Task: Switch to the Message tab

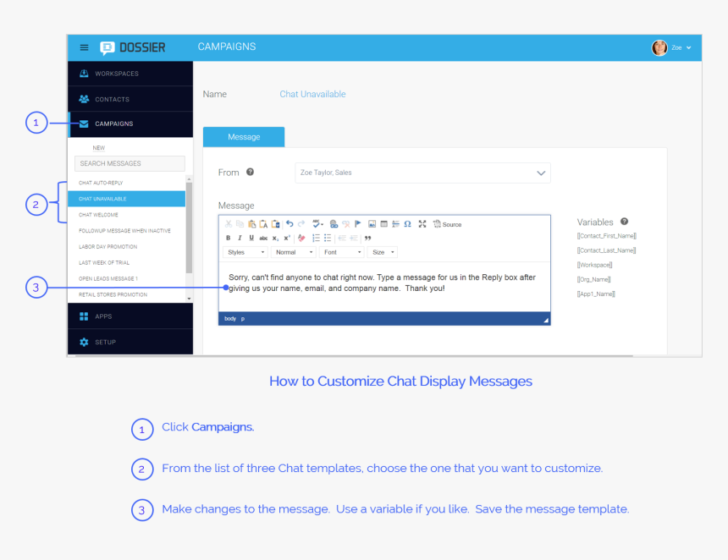Action: [244, 137]
